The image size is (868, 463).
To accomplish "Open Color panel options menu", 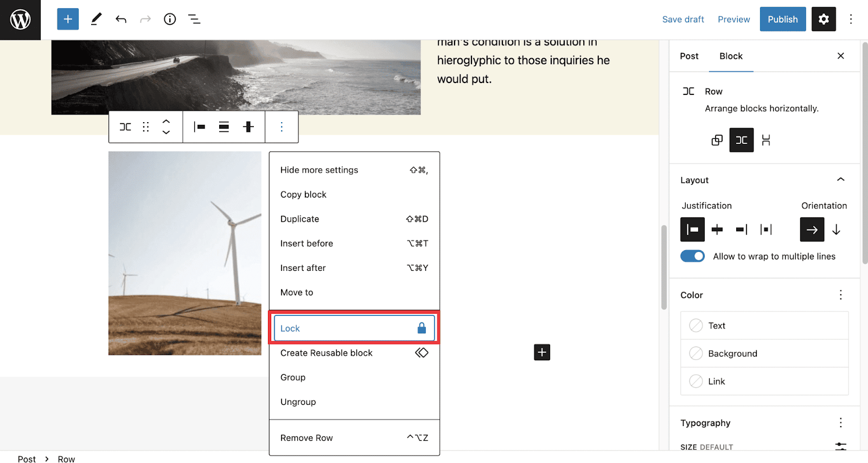I will 841,295.
